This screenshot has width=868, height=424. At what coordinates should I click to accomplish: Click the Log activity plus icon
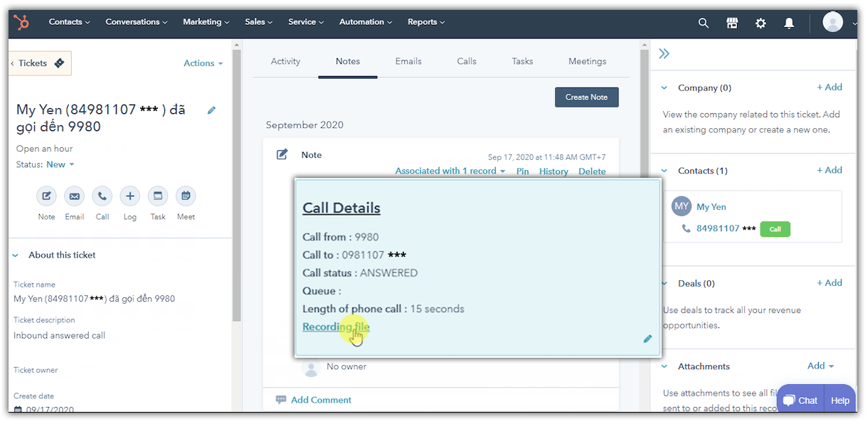(x=129, y=196)
